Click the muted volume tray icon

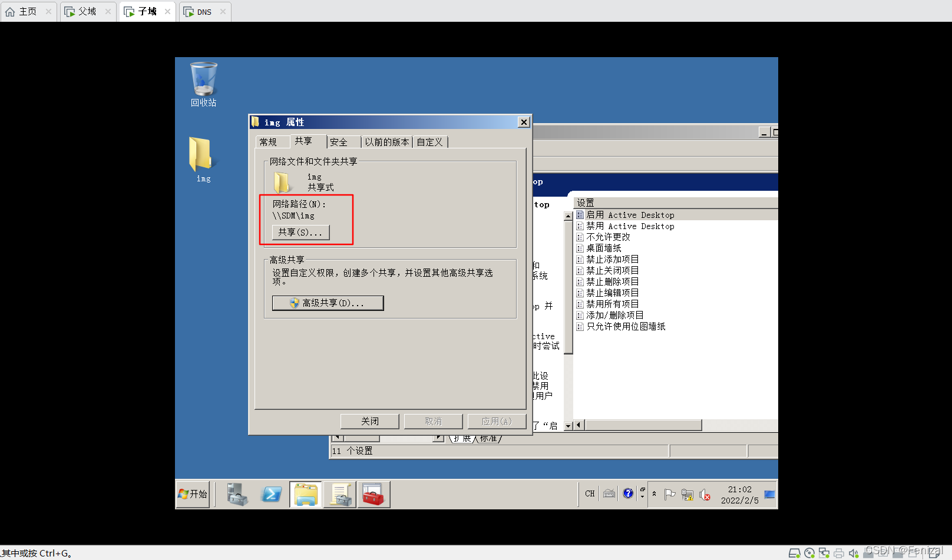click(705, 495)
